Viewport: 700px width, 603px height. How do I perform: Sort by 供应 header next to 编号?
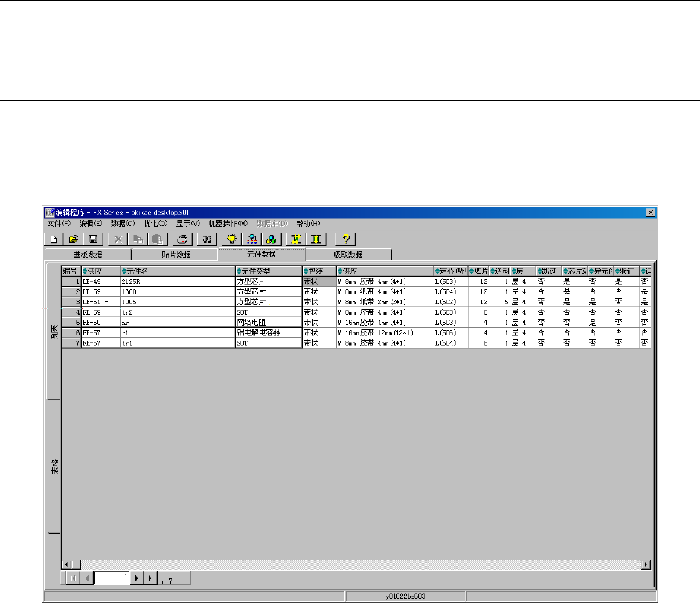(101, 271)
